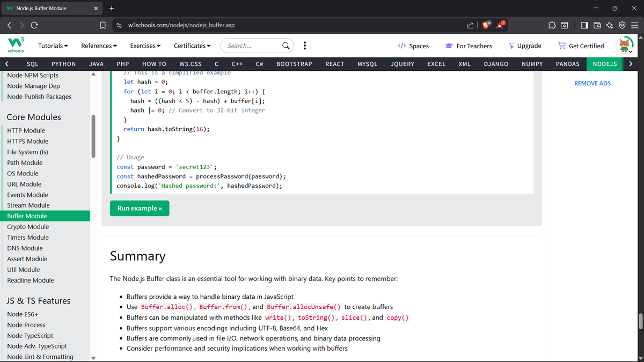Open Brave Rewards triangle icon
The image size is (644, 362).
click(x=501, y=25)
